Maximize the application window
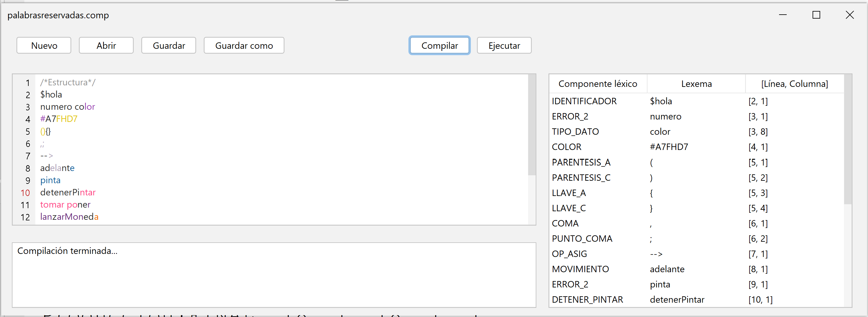The image size is (868, 317). pyautogui.click(x=816, y=15)
